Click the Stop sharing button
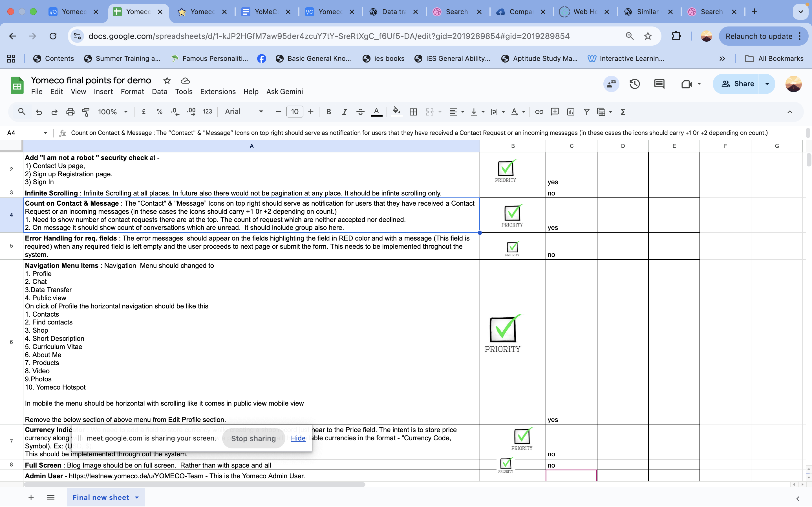The image size is (812, 507). 253,438
